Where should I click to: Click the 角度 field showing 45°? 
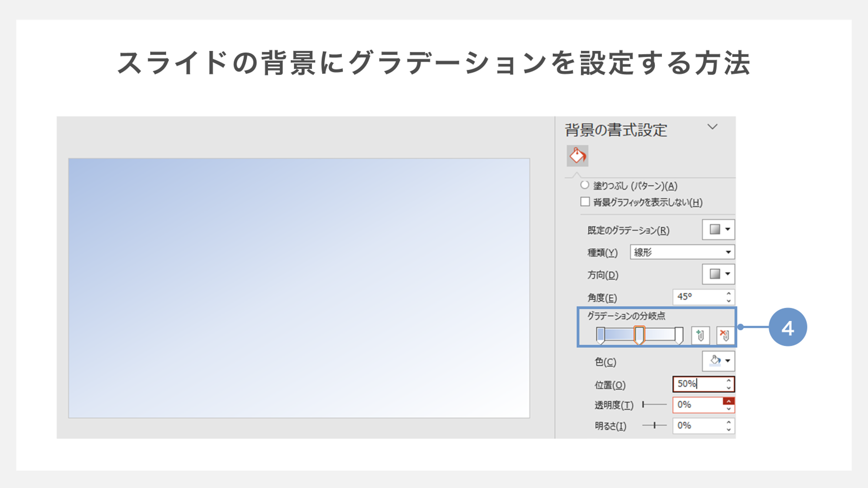point(697,297)
